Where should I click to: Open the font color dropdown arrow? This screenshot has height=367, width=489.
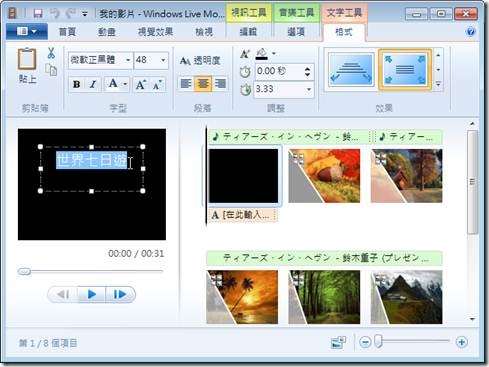click(x=125, y=84)
